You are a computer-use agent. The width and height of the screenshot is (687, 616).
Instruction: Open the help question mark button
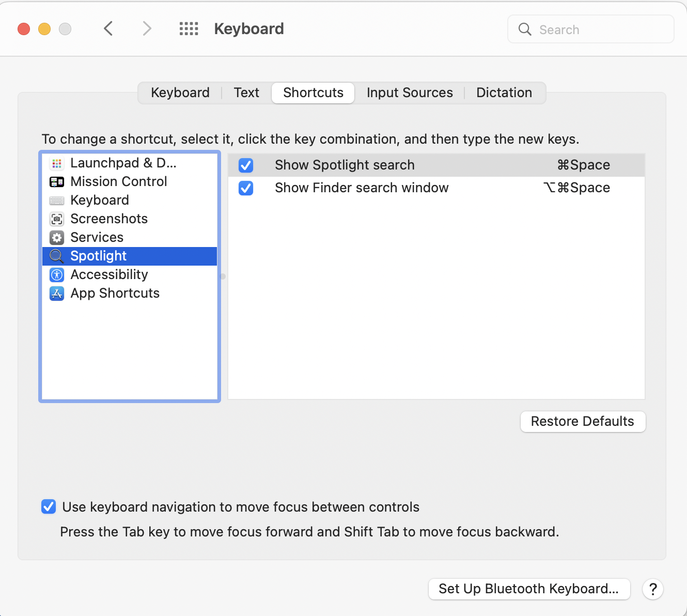click(x=653, y=589)
